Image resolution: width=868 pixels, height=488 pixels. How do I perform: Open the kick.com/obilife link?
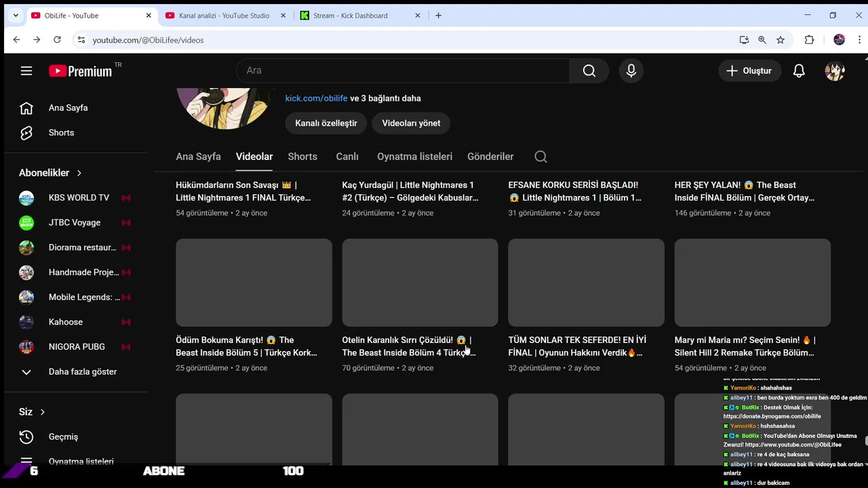click(316, 98)
